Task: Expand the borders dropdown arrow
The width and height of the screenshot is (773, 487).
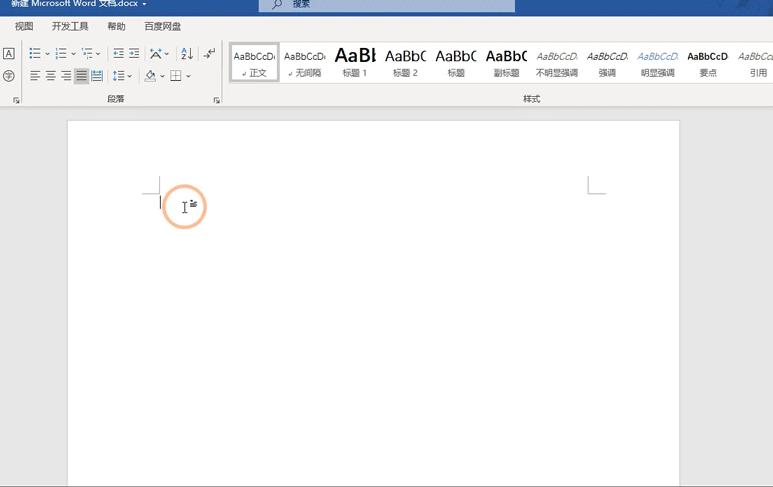Action: click(x=188, y=76)
